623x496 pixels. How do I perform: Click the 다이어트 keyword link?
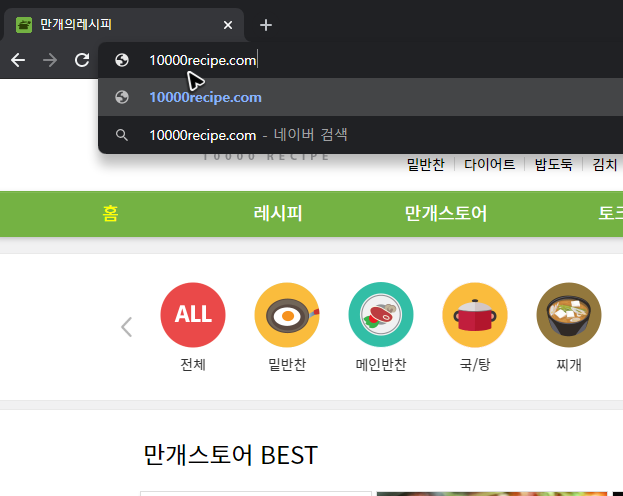[x=490, y=164]
